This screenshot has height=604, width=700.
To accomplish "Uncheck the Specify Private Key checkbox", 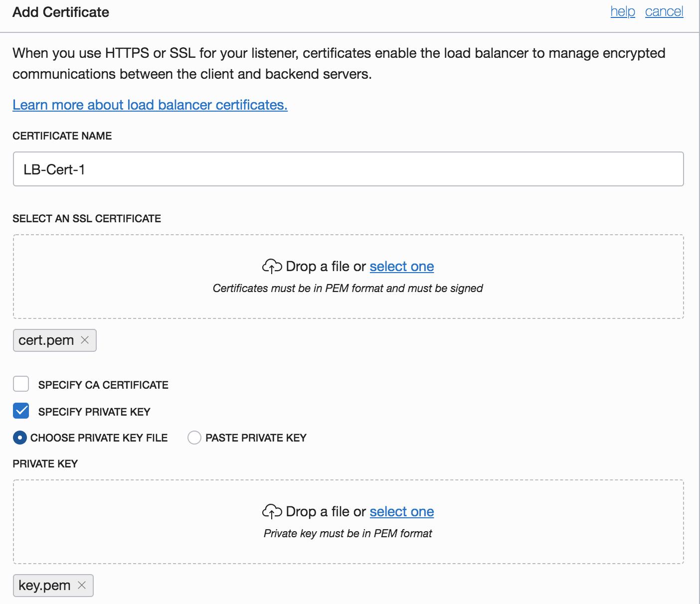I will click(x=21, y=411).
